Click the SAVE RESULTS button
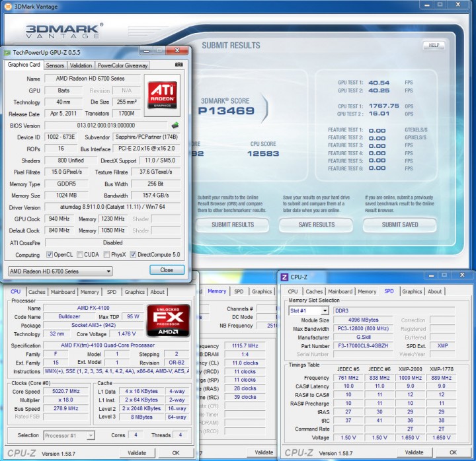 316,225
